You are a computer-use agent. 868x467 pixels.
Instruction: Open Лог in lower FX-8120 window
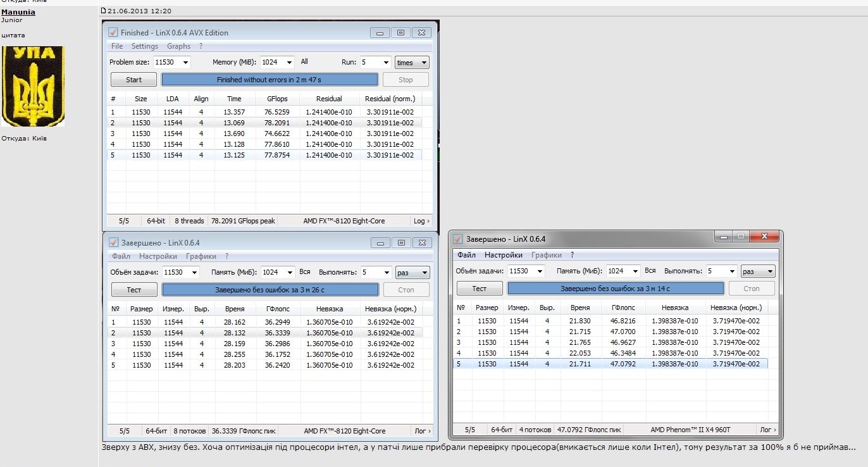click(421, 431)
